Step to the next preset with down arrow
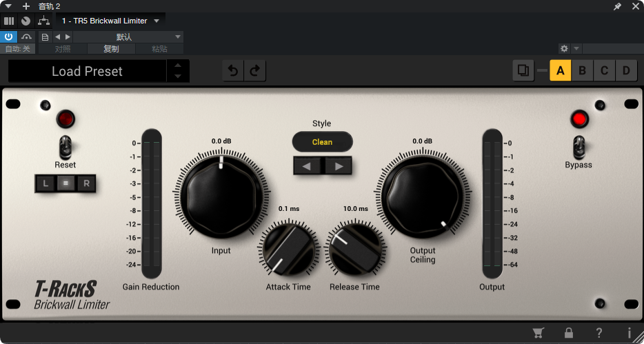 (x=178, y=77)
